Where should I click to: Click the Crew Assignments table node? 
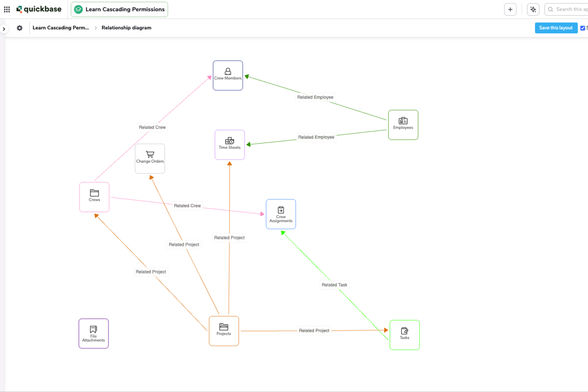click(281, 214)
